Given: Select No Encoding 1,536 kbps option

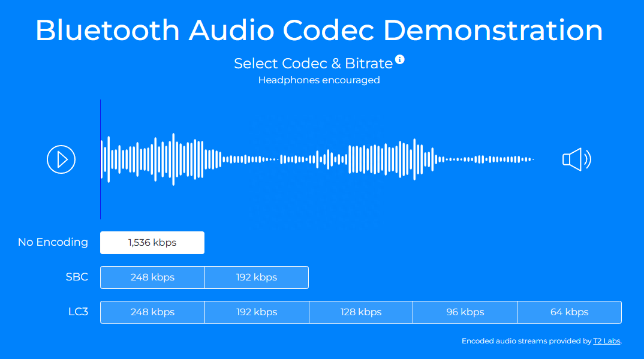Looking at the screenshot, I should [x=152, y=243].
